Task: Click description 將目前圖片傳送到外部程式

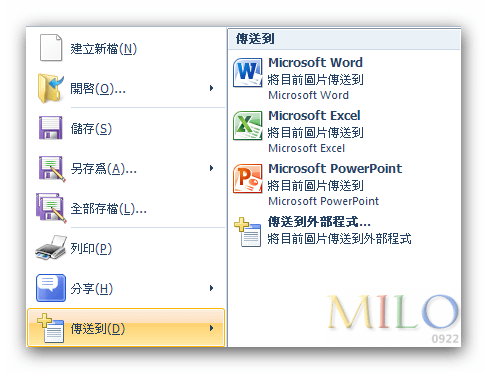Action: pyautogui.click(x=339, y=239)
